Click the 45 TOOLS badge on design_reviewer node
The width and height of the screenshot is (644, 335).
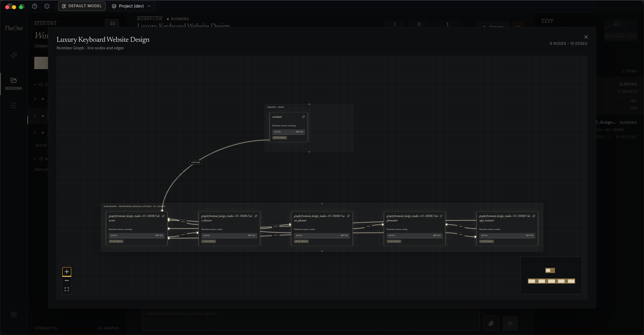(486, 241)
